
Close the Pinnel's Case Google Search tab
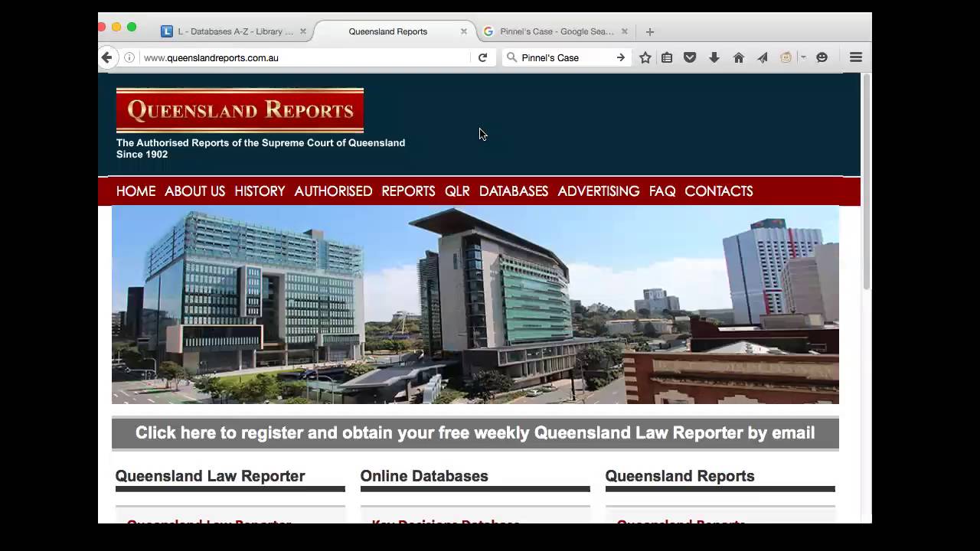click(x=625, y=31)
